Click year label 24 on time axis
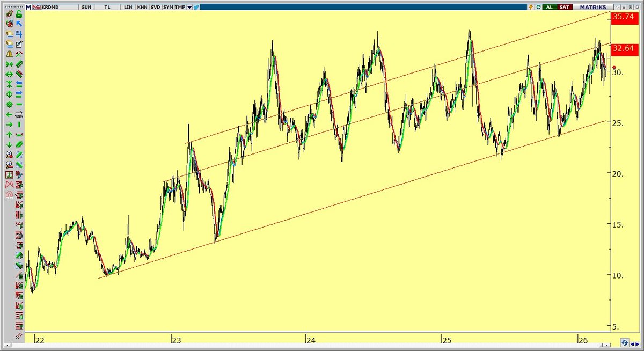Screen dimensions: 644x351 pyautogui.click(x=310, y=340)
